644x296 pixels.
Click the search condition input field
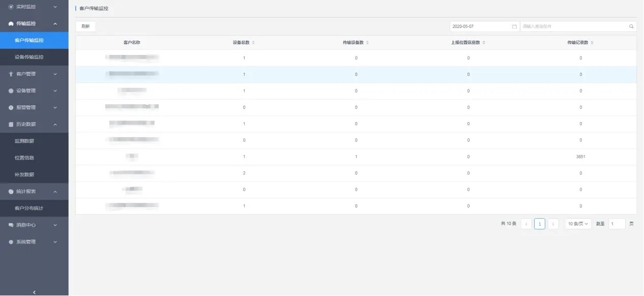(x=574, y=26)
